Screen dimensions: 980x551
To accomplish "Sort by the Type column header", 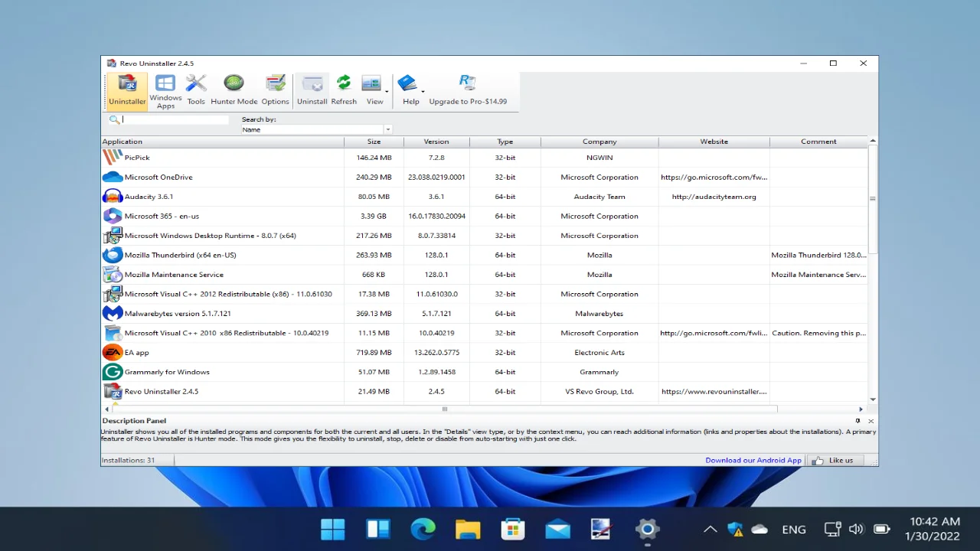I will point(505,142).
